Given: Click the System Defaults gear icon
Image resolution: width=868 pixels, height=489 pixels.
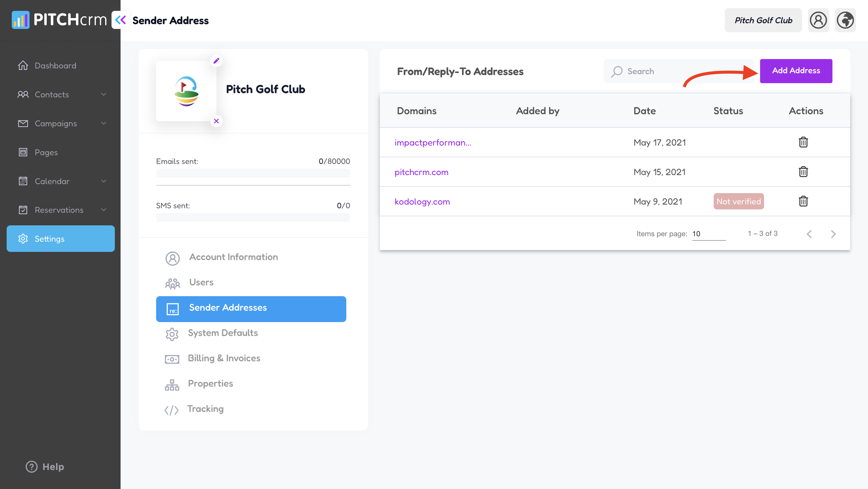Looking at the screenshot, I should tap(172, 334).
